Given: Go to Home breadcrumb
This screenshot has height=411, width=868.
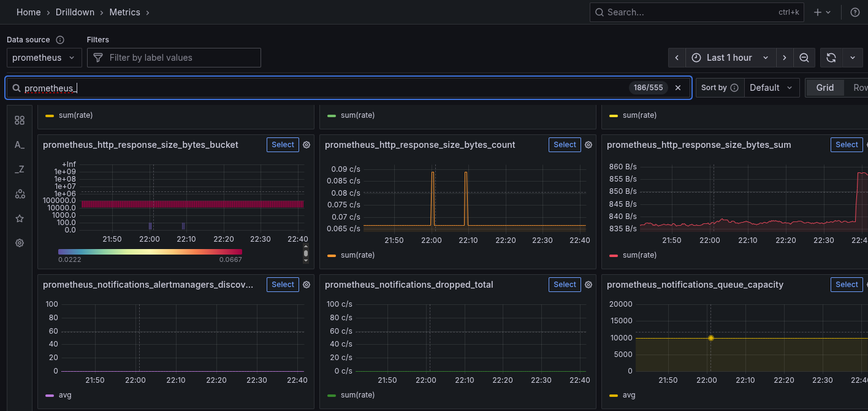Looking at the screenshot, I should click(29, 12).
